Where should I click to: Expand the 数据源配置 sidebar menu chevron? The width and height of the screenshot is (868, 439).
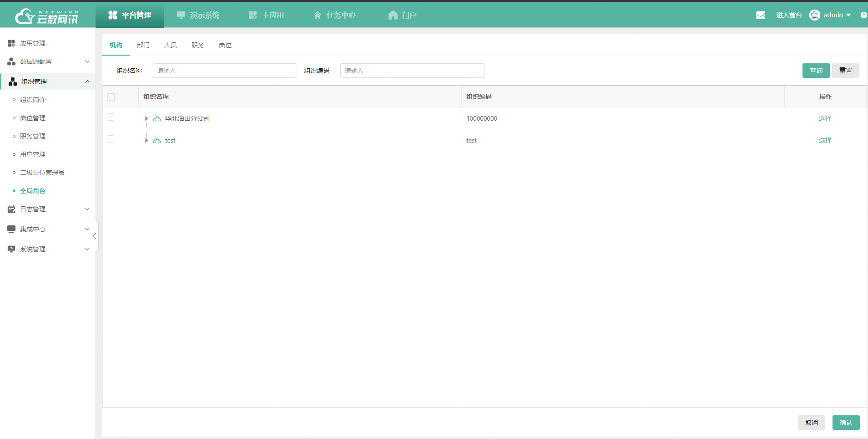pyautogui.click(x=87, y=61)
